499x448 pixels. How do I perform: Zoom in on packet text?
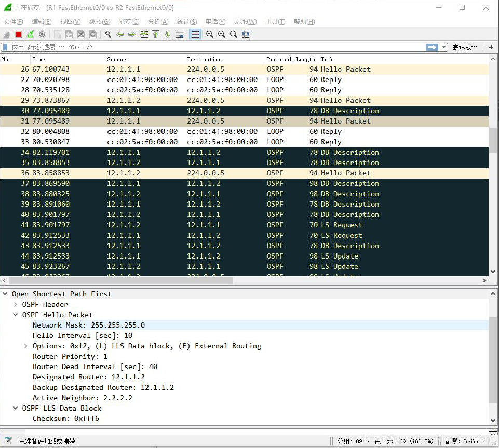[210, 34]
